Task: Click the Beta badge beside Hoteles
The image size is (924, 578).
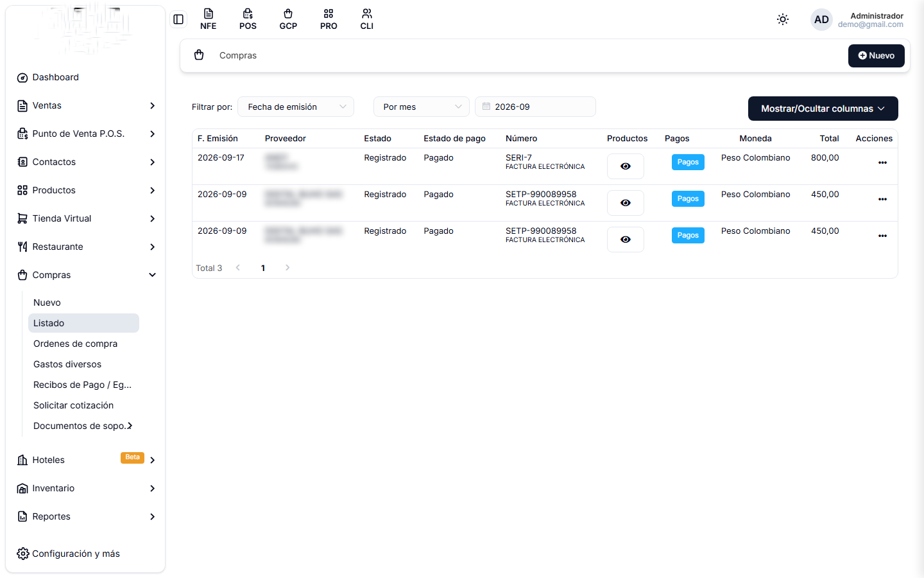Action: [132, 457]
